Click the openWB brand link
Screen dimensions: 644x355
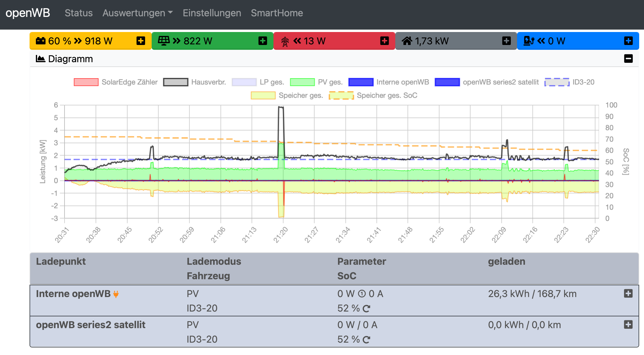pos(28,13)
